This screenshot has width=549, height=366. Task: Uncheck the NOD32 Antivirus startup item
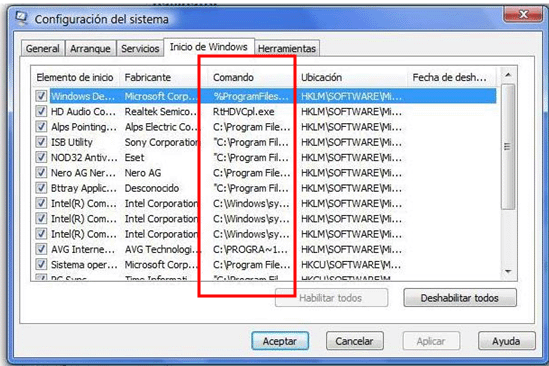point(41,157)
